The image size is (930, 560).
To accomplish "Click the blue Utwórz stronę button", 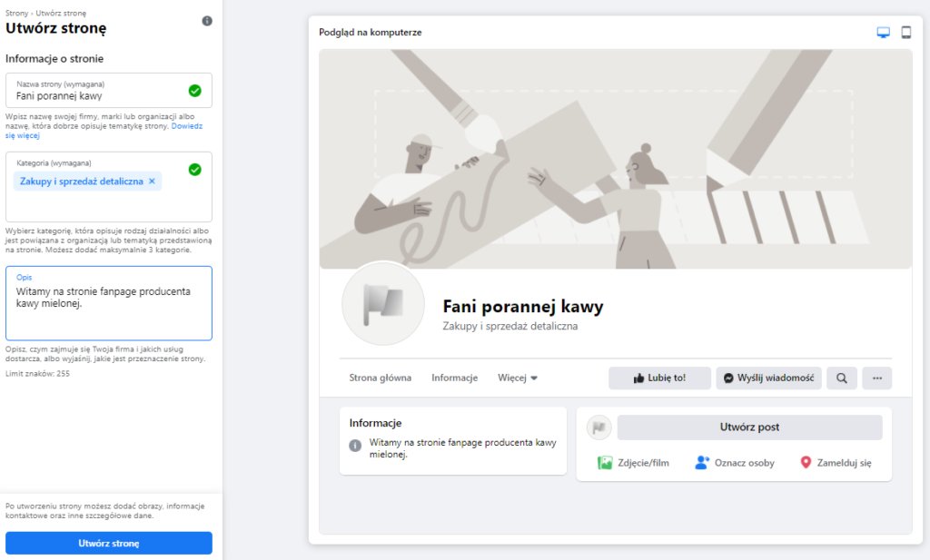I will (x=109, y=543).
